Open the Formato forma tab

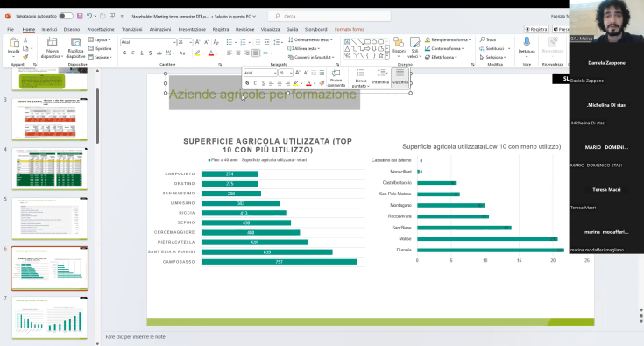[x=350, y=29]
